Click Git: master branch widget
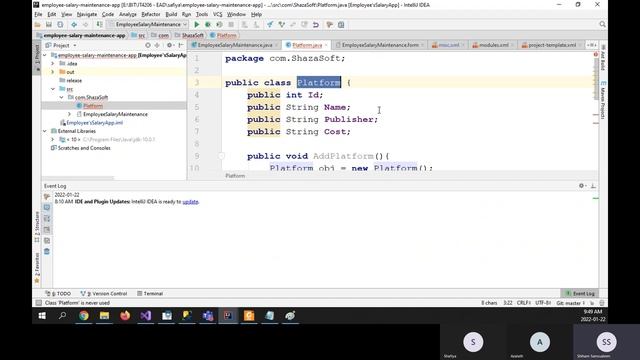 (571, 303)
